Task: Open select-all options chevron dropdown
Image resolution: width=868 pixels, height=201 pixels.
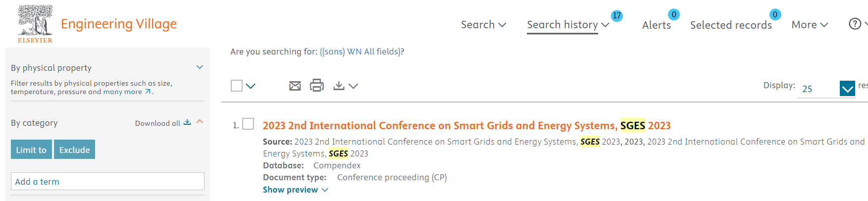Action: [251, 86]
